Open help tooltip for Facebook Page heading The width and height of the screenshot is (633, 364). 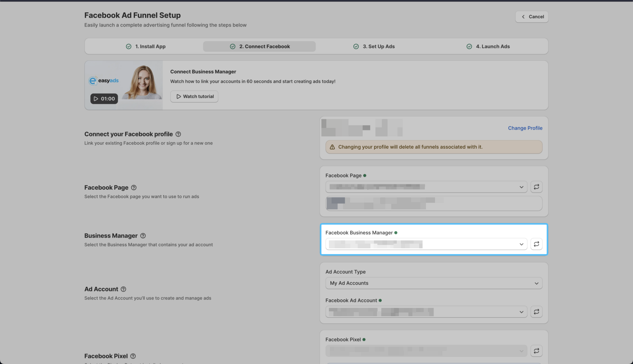tap(134, 188)
